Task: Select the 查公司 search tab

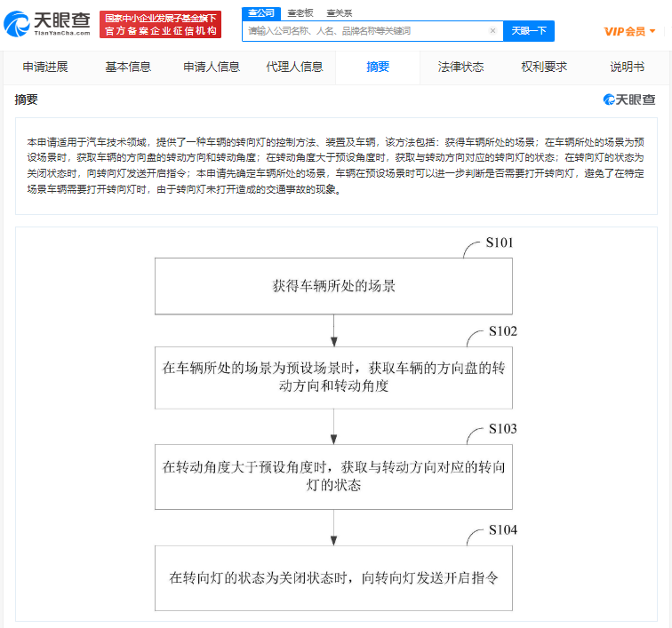Action: 261,13
